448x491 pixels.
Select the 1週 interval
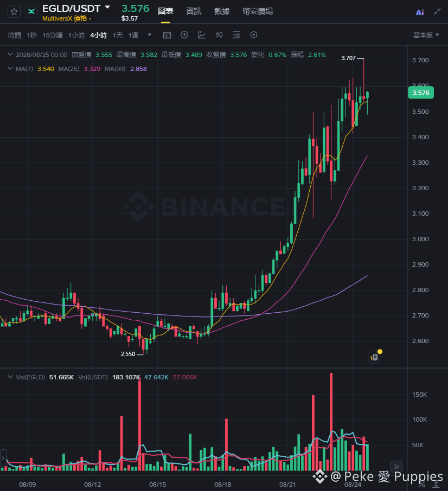(133, 35)
